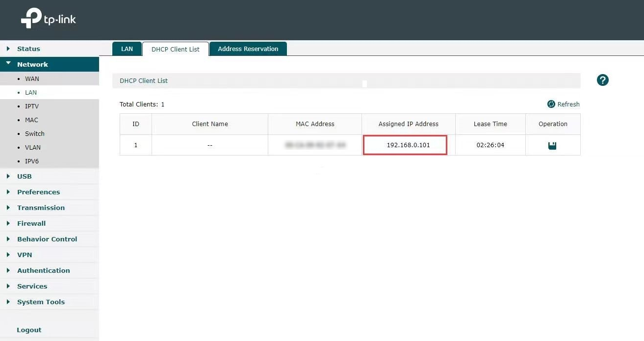Screen dimensions: 644x341
Task: Open the WAN settings page
Action: [x=32, y=79]
